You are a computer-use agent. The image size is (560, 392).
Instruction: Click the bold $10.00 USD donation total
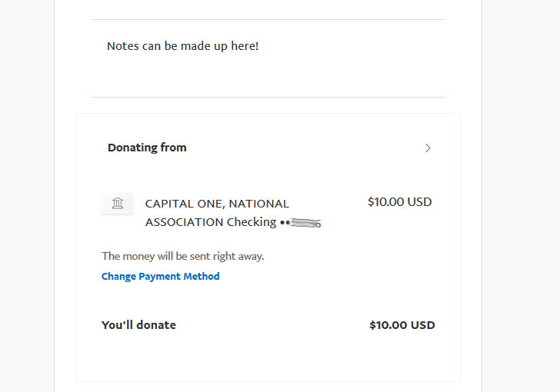pos(402,325)
